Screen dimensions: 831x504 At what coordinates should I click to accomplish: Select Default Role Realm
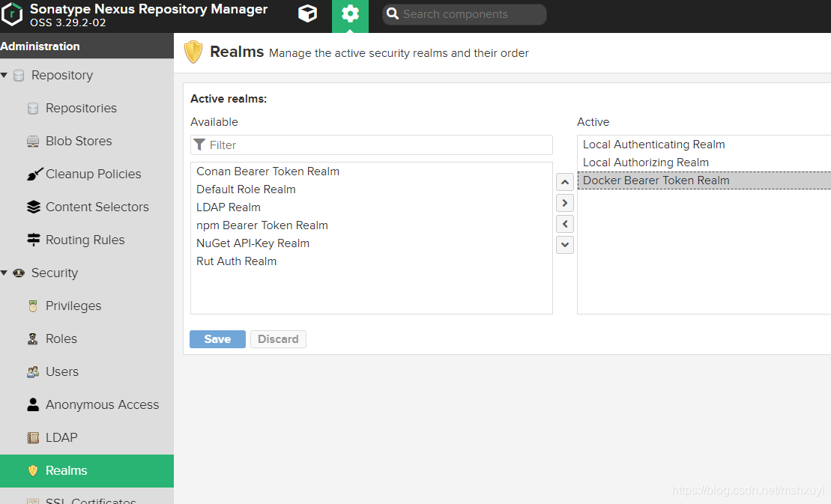click(372, 189)
